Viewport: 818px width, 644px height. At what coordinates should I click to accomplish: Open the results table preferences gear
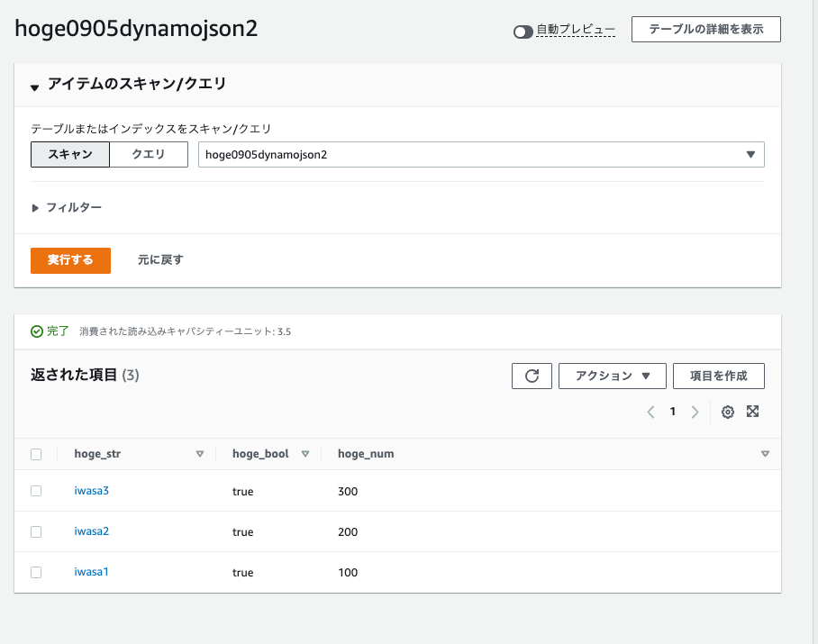727,412
